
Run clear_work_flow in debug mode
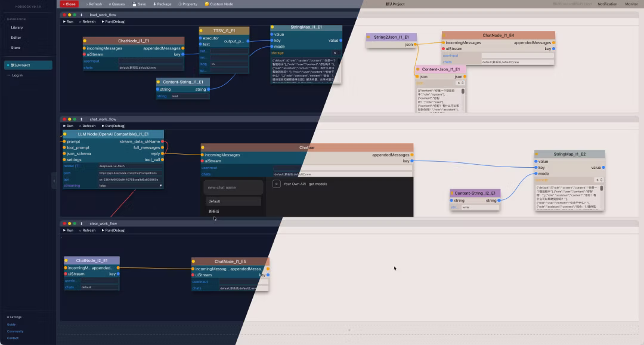point(113,230)
